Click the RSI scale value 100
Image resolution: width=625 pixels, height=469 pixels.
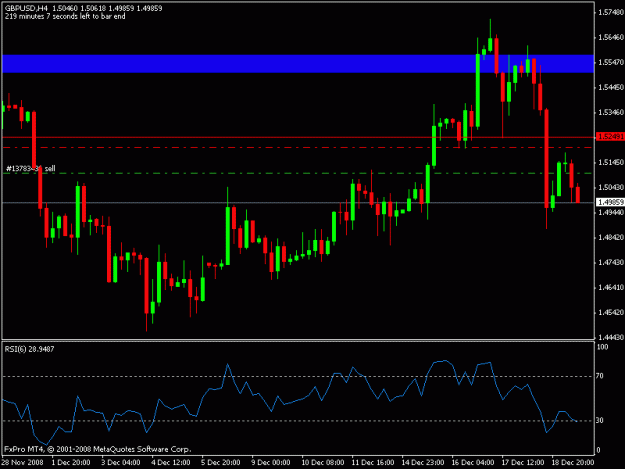coord(602,347)
